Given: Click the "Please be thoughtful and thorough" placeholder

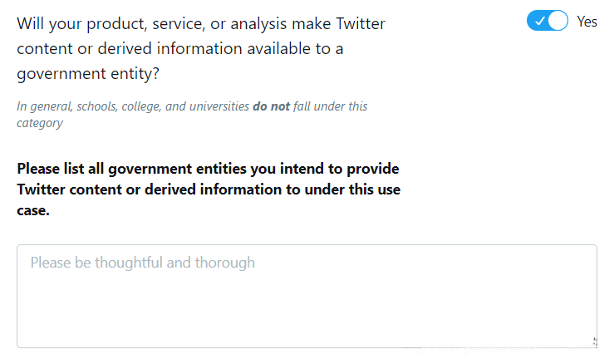Looking at the screenshot, I should tap(143, 263).
